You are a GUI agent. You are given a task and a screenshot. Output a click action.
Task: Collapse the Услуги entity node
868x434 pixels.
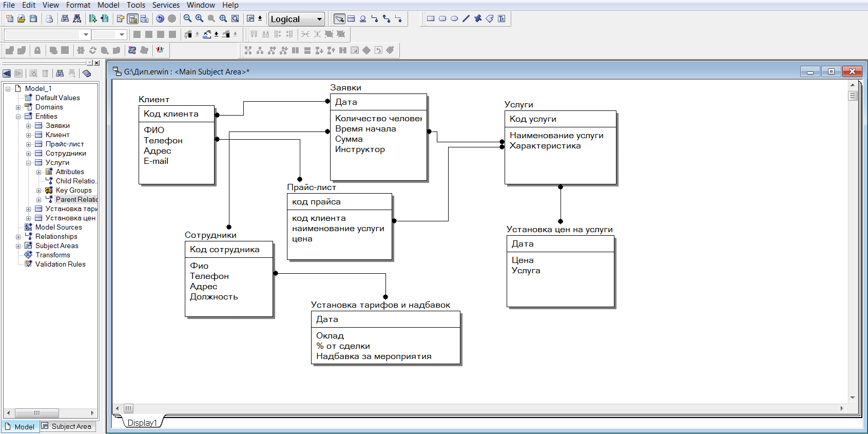[29, 163]
